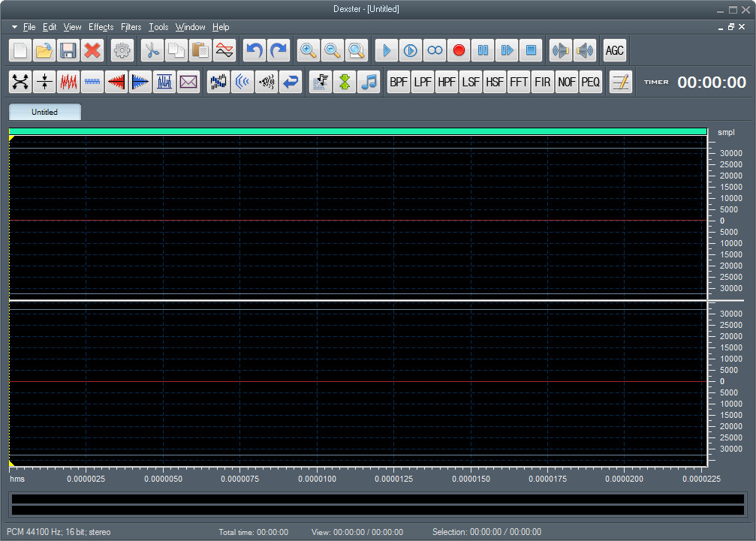Viewport: 756px width, 541px height.
Task: Expand the system menu arrow beside File
Action: point(14,27)
